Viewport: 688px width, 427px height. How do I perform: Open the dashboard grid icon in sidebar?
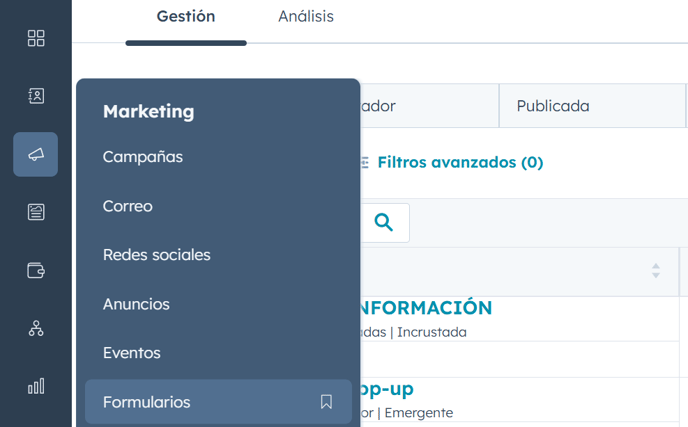click(36, 38)
